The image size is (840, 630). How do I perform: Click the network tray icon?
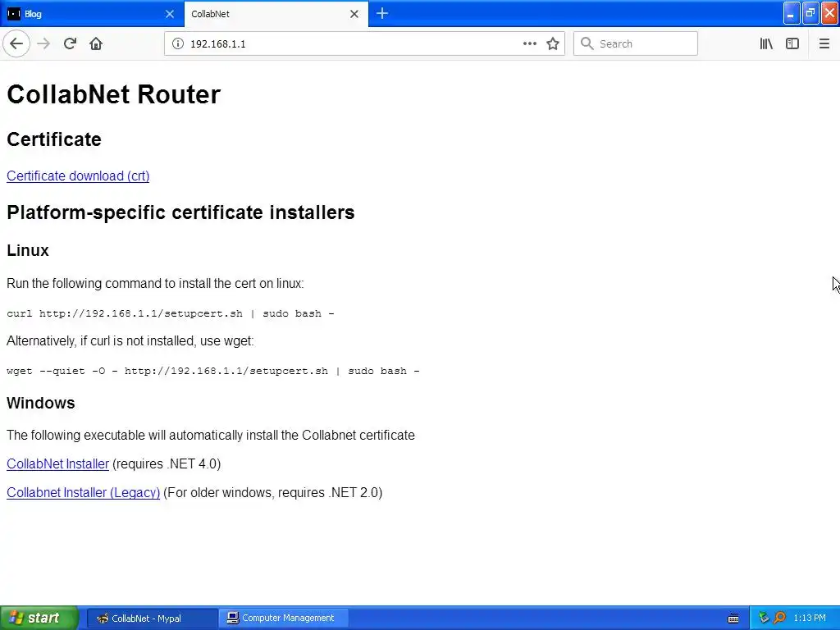click(x=764, y=618)
